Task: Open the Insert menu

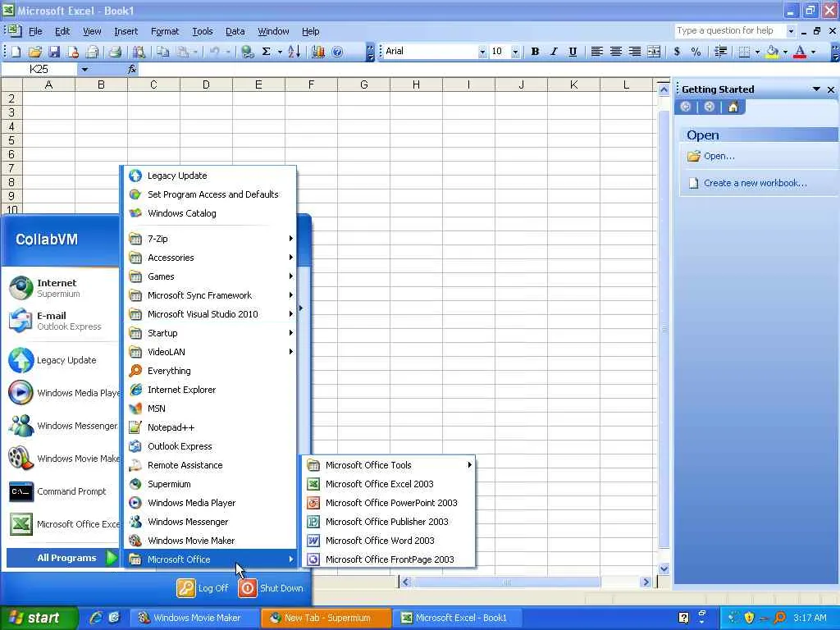Action: click(x=126, y=31)
